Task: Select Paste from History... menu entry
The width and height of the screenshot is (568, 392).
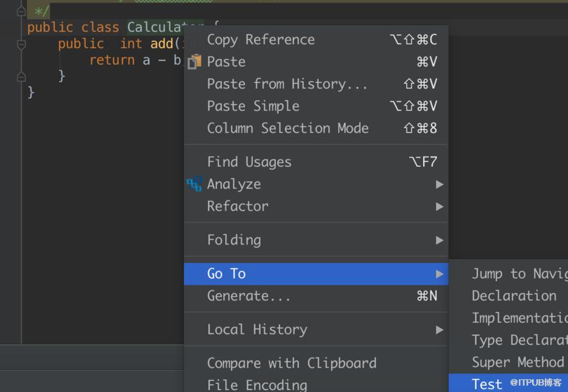Action: (x=317, y=84)
